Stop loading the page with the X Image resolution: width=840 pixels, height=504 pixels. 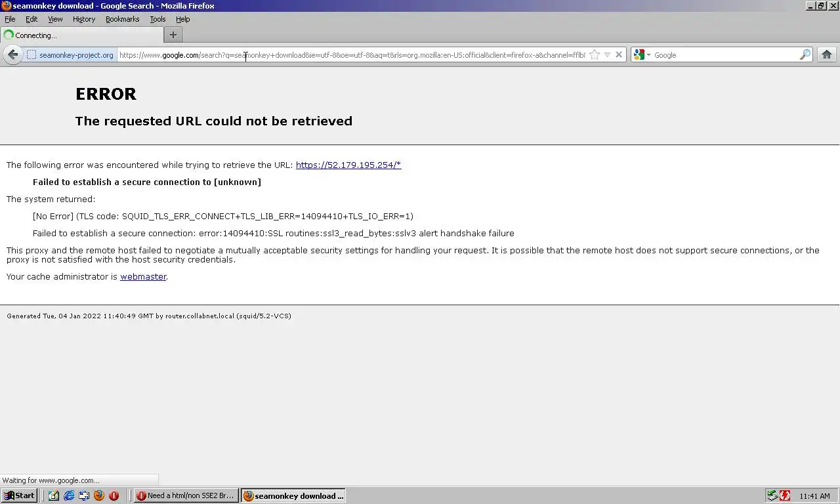pos(618,55)
